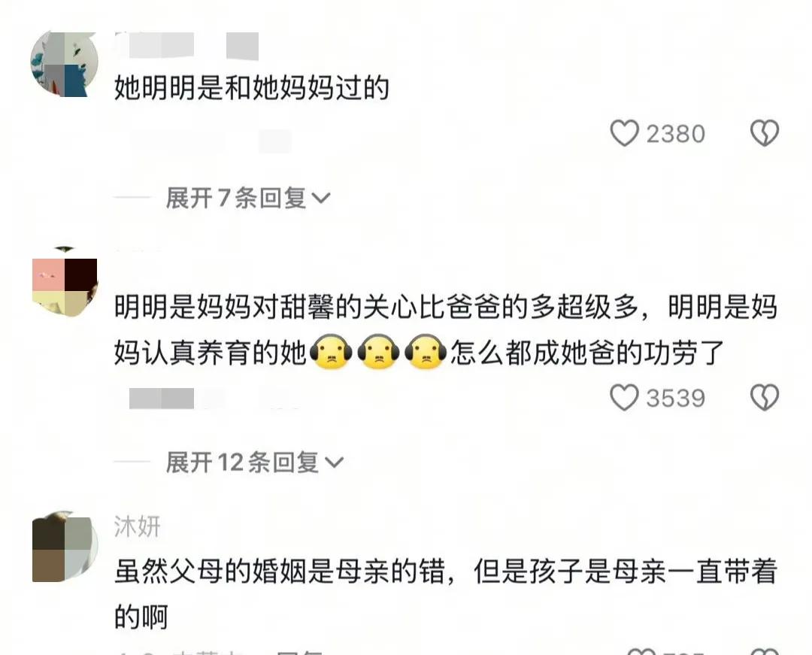Select comment text 她明明是和她妈妈过的
Screen dimensions: 812x655
(252, 87)
